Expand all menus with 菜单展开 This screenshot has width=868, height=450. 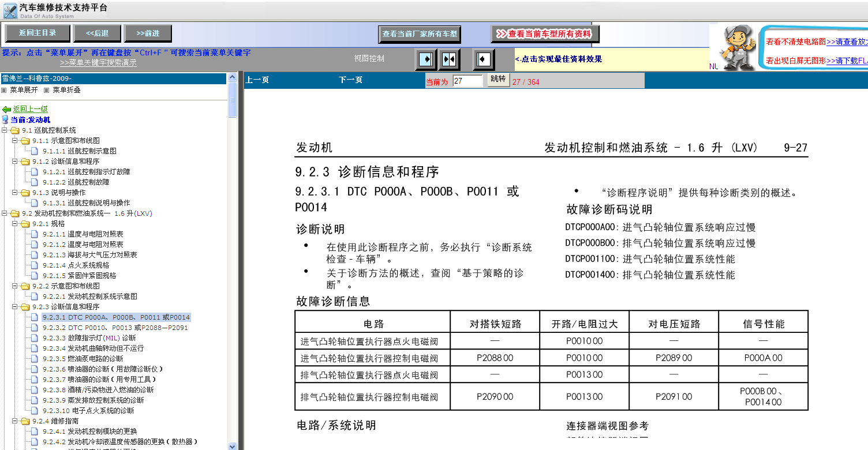(24, 90)
